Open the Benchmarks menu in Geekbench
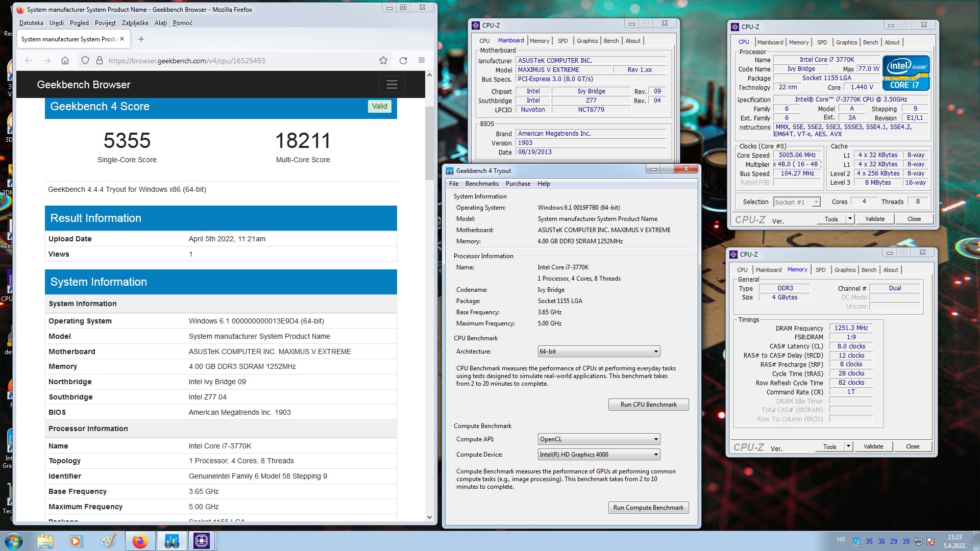Screen dimensions: 980x551 point(482,184)
